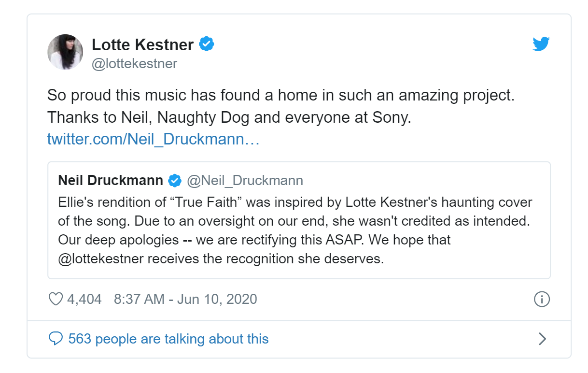Visit the @lottekestner handle under the name
This screenshot has width=588, height=373.
point(134,64)
